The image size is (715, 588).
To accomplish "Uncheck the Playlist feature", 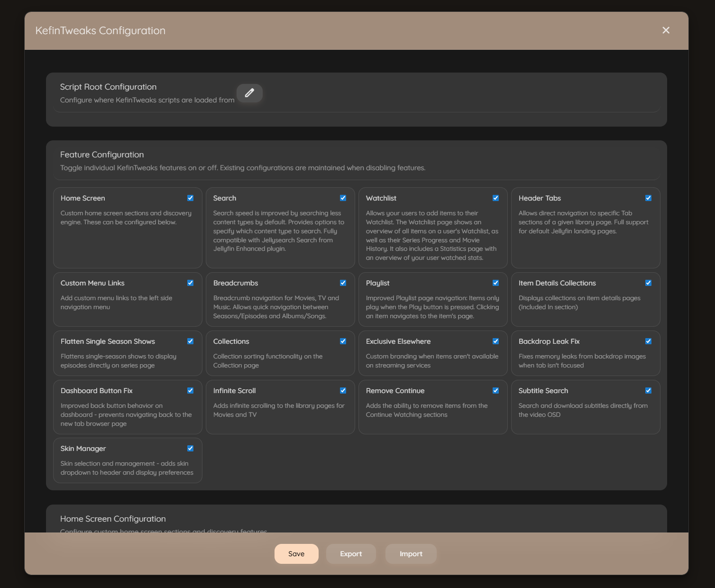I will [x=495, y=283].
